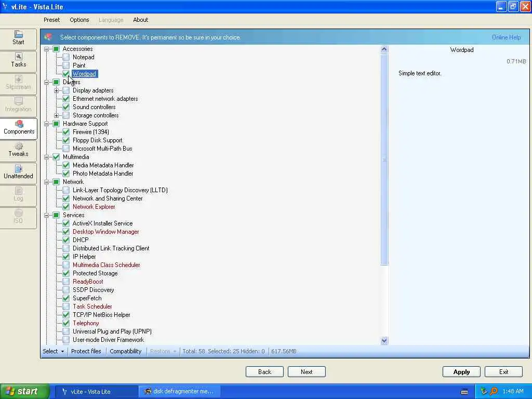Viewport: 532px width, 399px height.
Task: Collapse the Network tree node
Action: [x=46, y=182]
